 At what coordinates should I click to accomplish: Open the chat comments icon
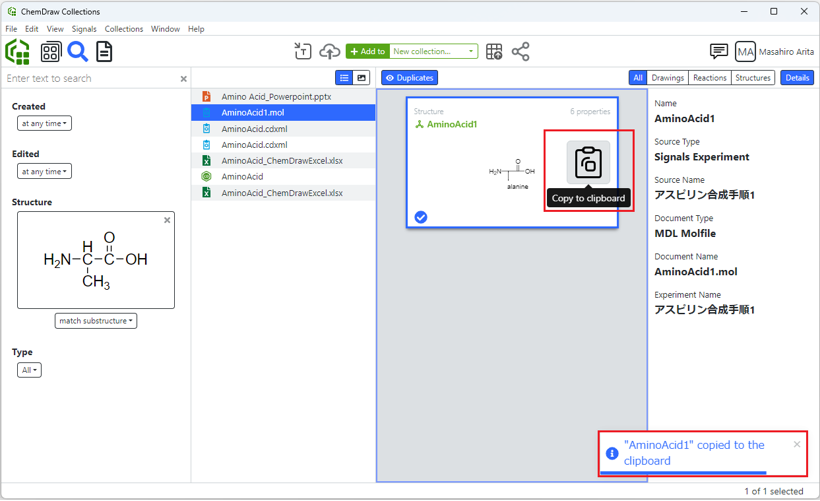718,51
